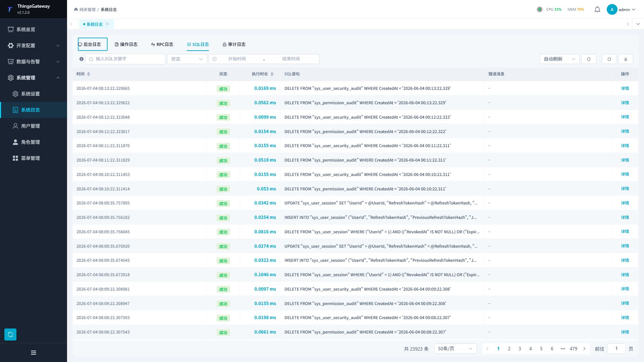The width and height of the screenshot is (644, 362).
Task: Collapse the sidebar with bottom menu icon
Action: pos(34,352)
